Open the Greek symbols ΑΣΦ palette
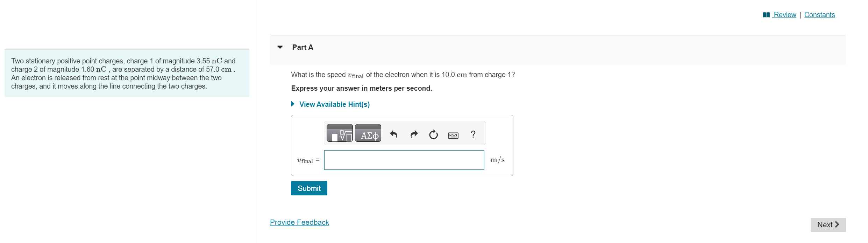868x243 pixels. [368, 133]
